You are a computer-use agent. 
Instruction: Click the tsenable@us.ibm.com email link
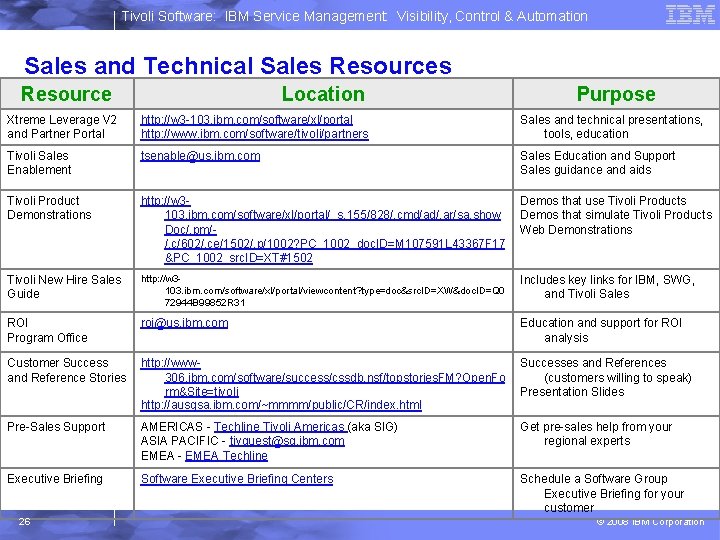200,156
